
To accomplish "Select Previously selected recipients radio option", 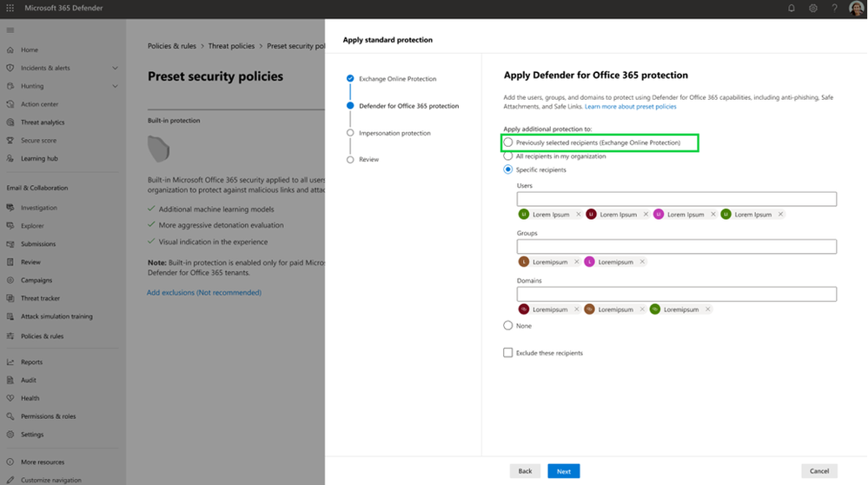I will pyautogui.click(x=507, y=143).
